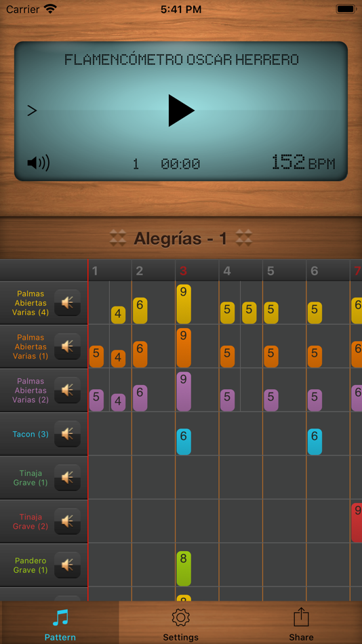Screen dimensions: 362x644
Task: Select beat 6 column header
Action: (x=328, y=270)
